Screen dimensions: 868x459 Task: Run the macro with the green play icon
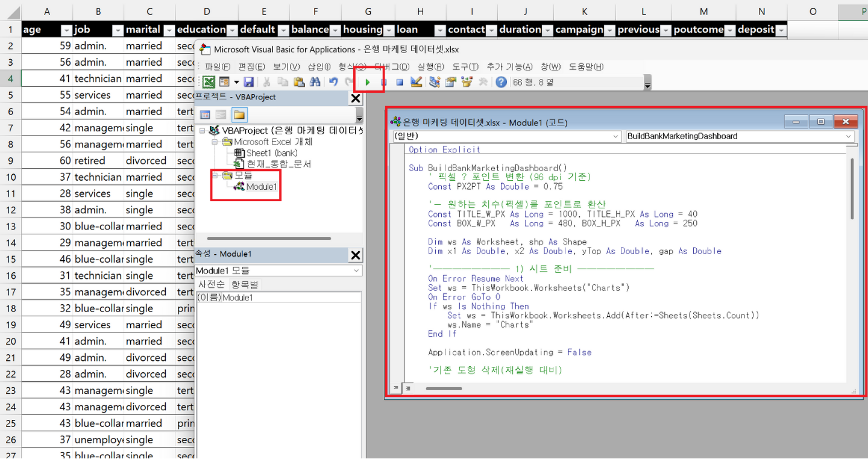tap(368, 82)
